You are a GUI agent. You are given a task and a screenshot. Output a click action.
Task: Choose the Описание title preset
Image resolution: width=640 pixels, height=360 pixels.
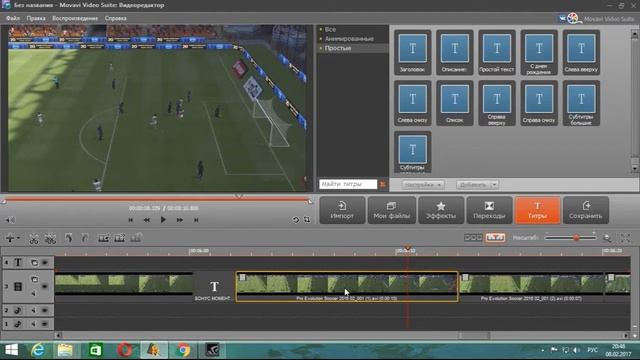pos(454,52)
